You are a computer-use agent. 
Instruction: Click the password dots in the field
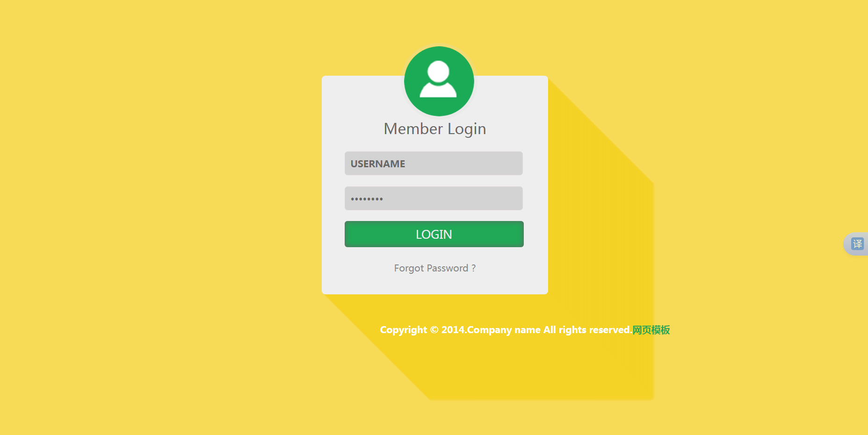coord(367,199)
